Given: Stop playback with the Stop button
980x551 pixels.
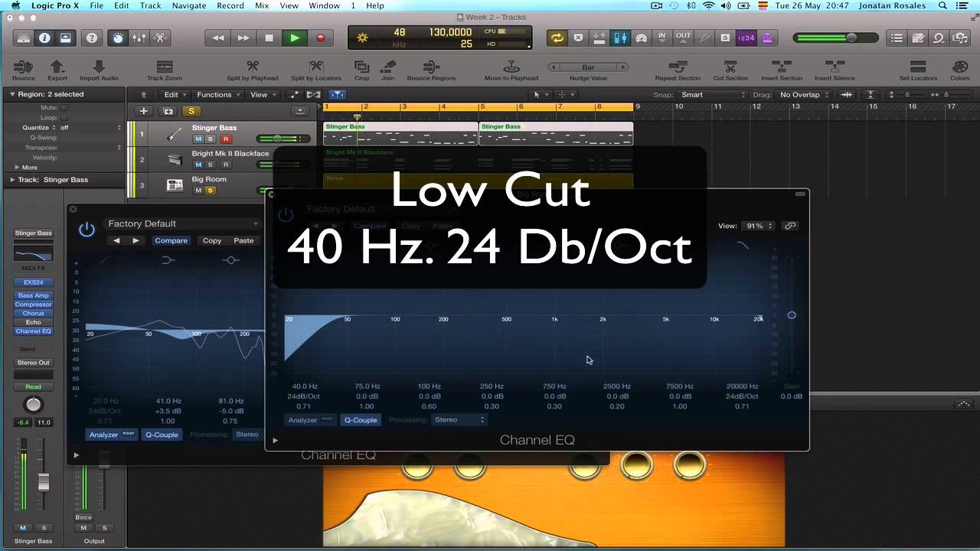Looking at the screenshot, I should [x=269, y=38].
